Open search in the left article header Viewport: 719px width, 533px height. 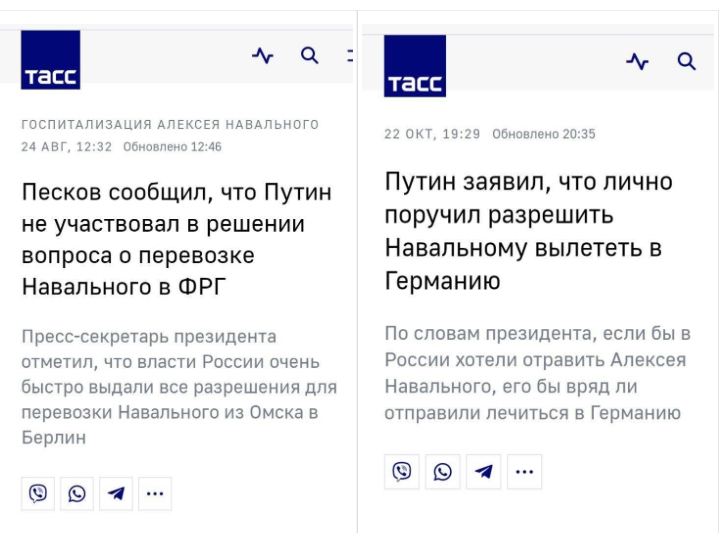tap(310, 55)
